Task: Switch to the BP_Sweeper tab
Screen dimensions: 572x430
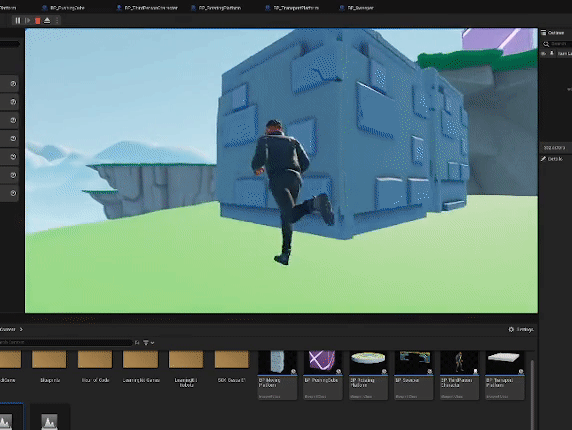Action: tap(356, 8)
